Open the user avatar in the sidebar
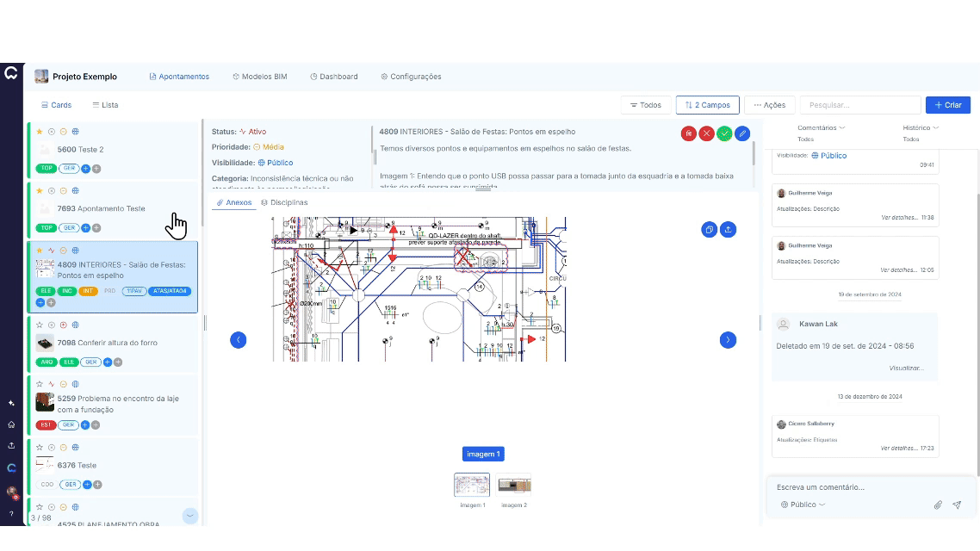Viewport: 980px width, 551px height. coord(11,492)
